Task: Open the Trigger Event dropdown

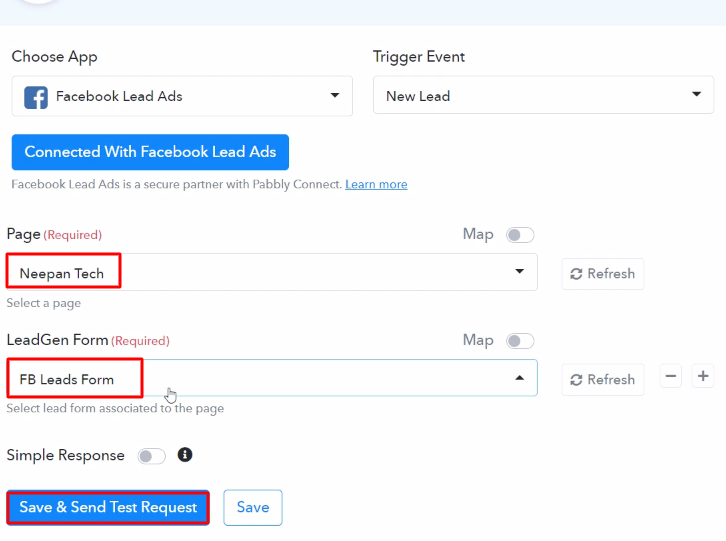Action: point(543,95)
